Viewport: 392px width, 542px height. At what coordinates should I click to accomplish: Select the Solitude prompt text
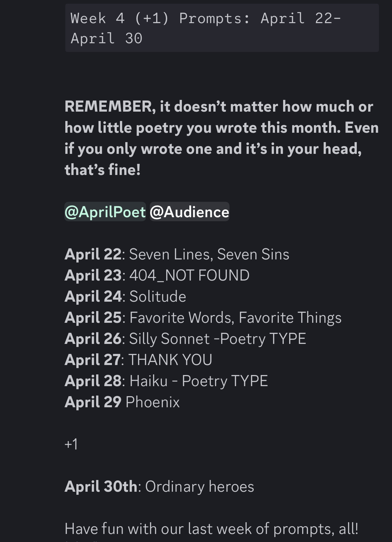click(157, 296)
